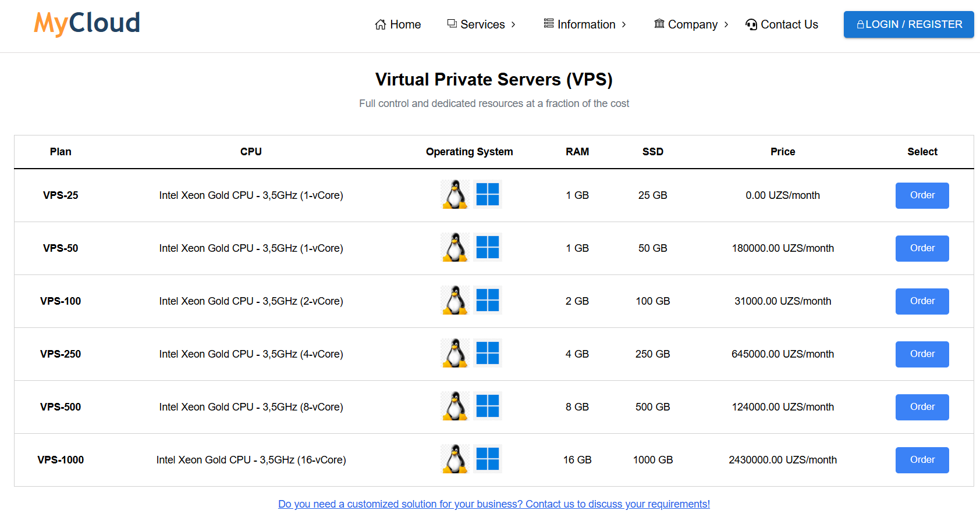Click the Price column header

[782, 152]
